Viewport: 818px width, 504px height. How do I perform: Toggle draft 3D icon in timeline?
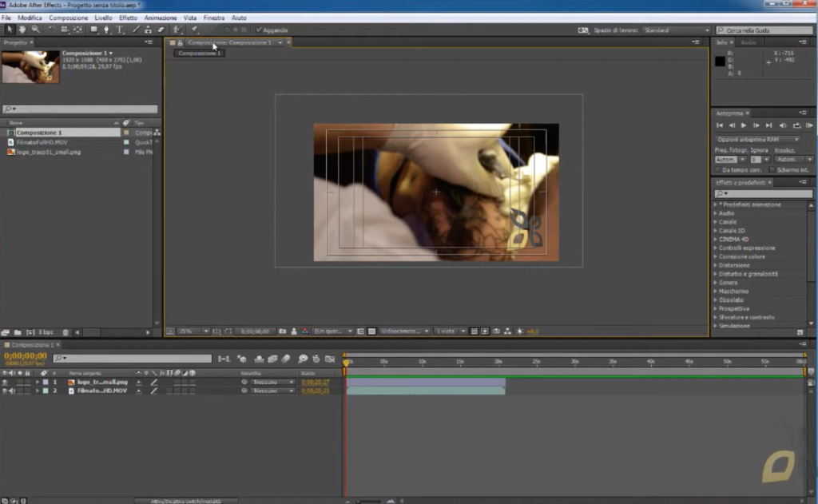pyautogui.click(x=242, y=359)
